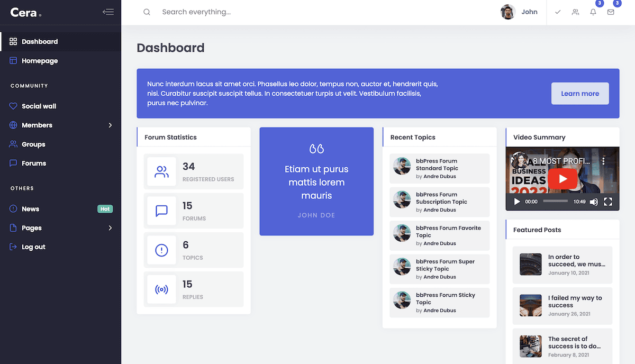Click the checkmark icon in the header
Viewport: 635px width, 364px height.
point(557,12)
